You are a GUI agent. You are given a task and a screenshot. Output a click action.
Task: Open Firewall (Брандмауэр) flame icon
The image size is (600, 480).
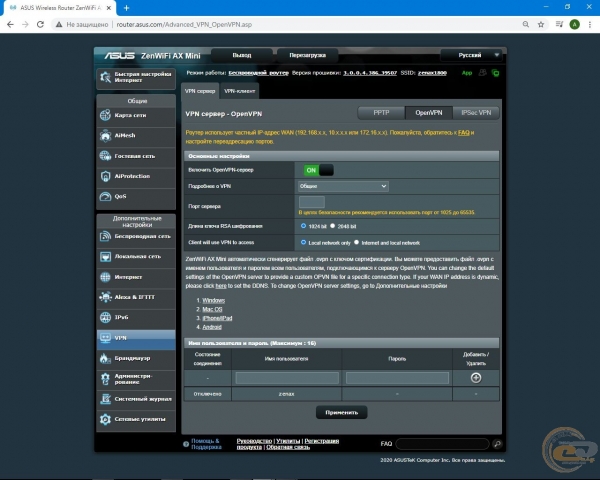(x=105, y=358)
